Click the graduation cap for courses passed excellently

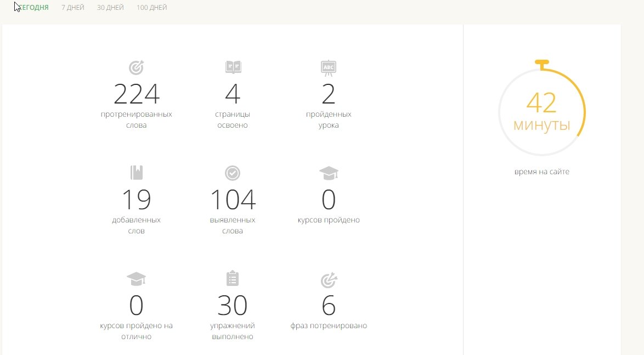tap(136, 279)
